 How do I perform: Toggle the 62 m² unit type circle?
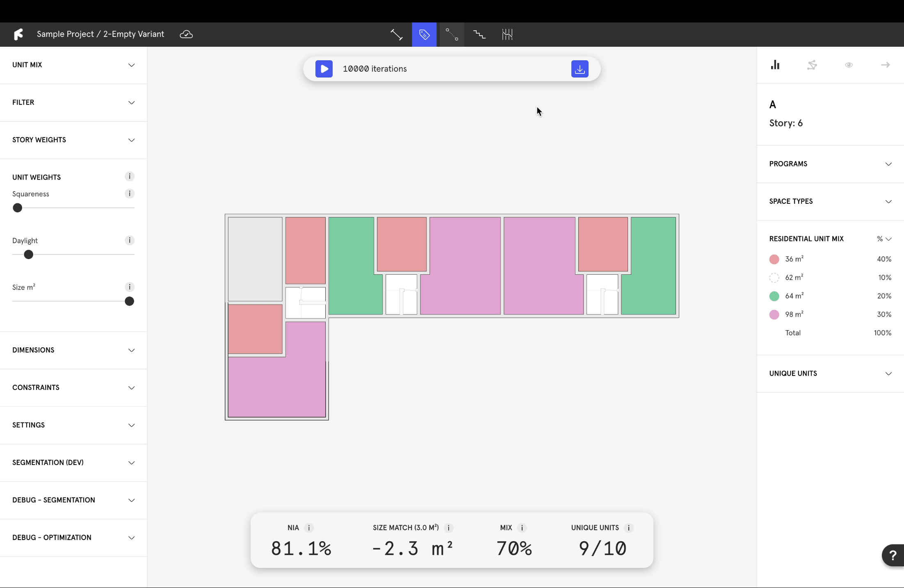tap(774, 278)
